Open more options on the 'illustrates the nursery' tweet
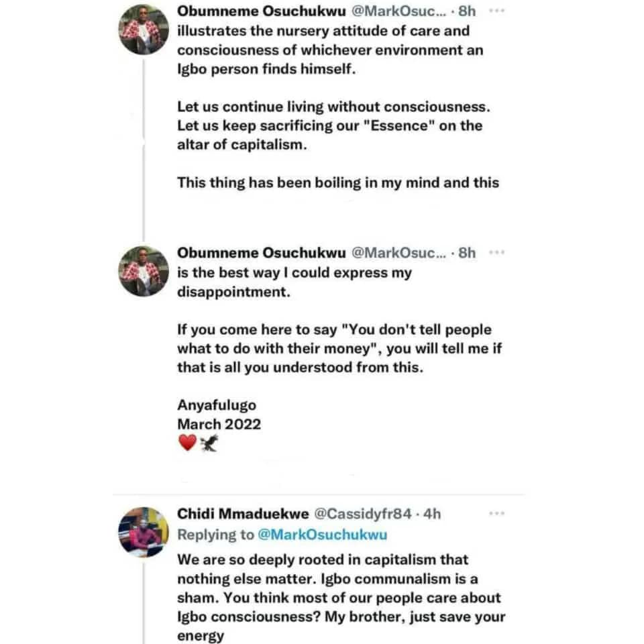Image resolution: width=644 pixels, height=644 pixels. [x=496, y=13]
